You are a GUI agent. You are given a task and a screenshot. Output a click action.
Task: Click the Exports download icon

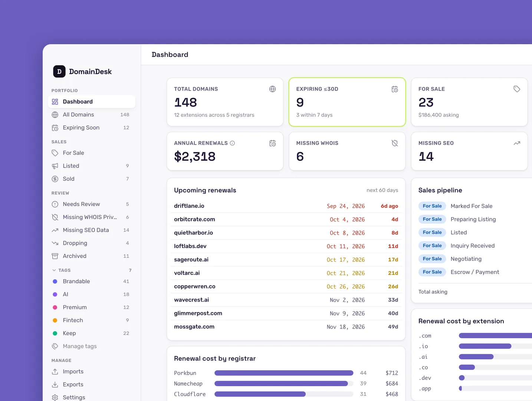click(x=55, y=385)
